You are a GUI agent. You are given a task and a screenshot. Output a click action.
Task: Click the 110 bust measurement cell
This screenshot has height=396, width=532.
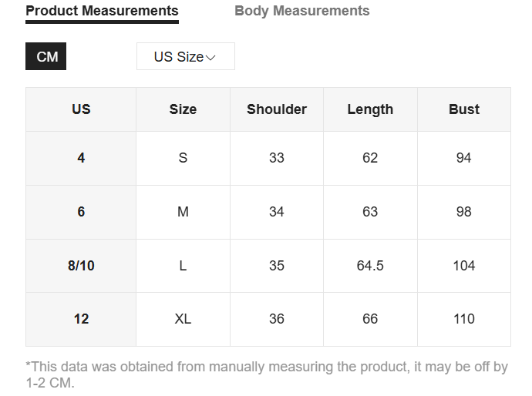[463, 319]
